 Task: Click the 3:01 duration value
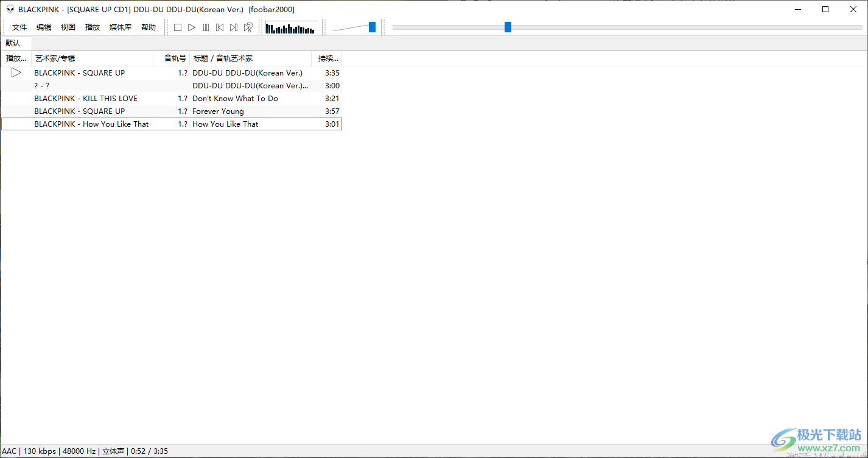pos(332,124)
